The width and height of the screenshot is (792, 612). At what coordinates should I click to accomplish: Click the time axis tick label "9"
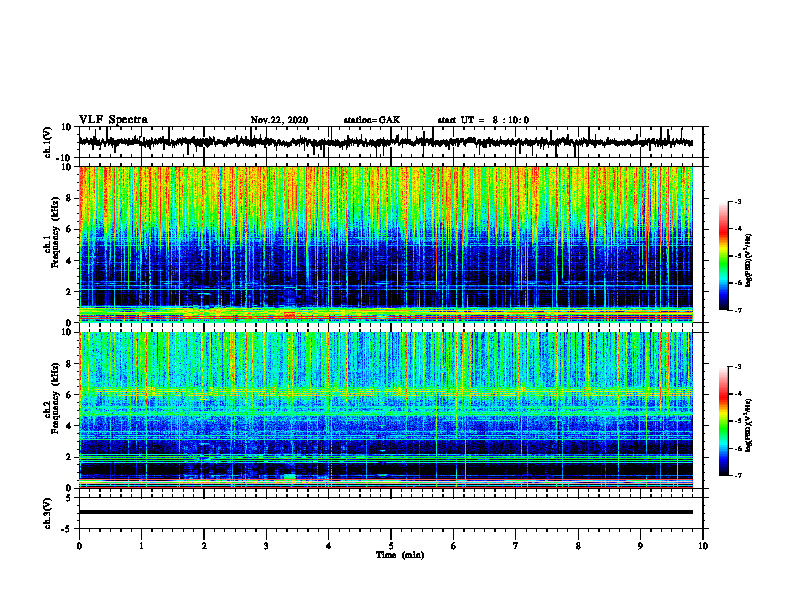pos(640,546)
